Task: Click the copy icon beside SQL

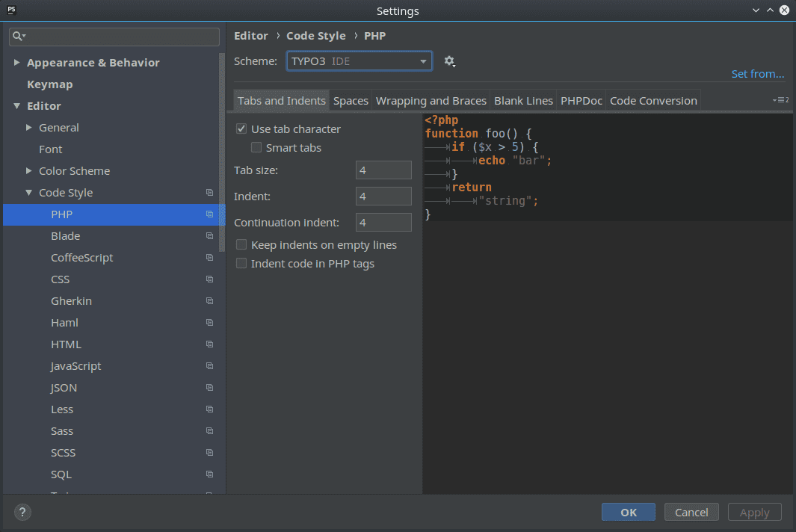Action: pos(210,474)
